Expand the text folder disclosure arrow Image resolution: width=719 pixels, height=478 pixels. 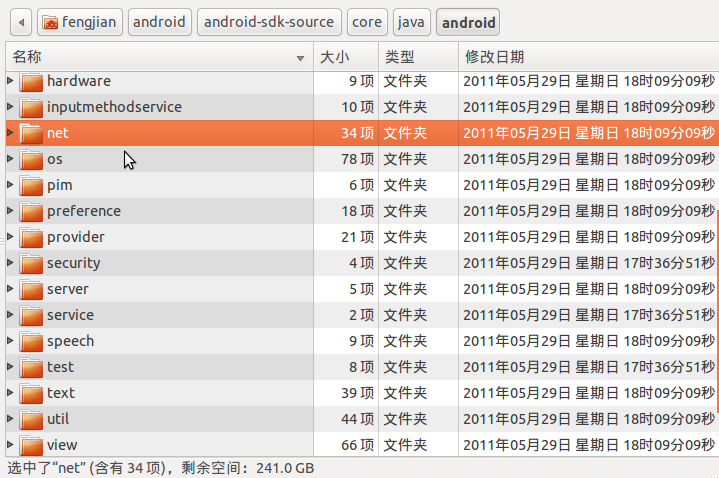(11, 393)
